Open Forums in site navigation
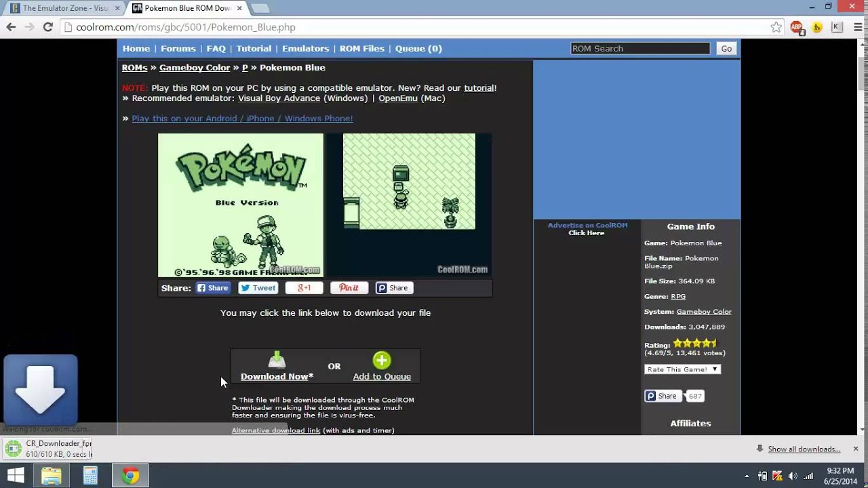Image resolution: width=868 pixels, height=488 pixels. coord(178,49)
